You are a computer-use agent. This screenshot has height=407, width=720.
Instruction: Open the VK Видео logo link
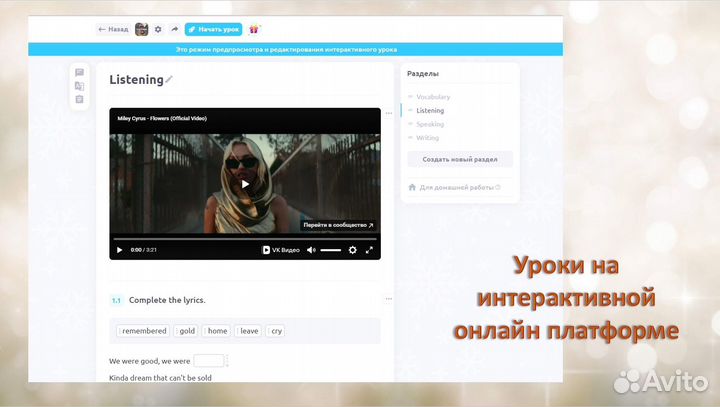(x=281, y=250)
